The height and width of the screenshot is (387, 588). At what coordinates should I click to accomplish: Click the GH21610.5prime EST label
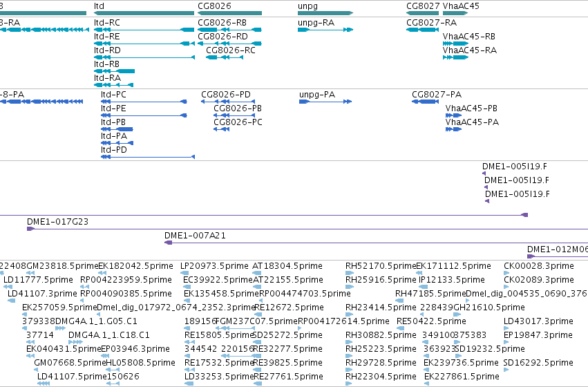(x=489, y=308)
